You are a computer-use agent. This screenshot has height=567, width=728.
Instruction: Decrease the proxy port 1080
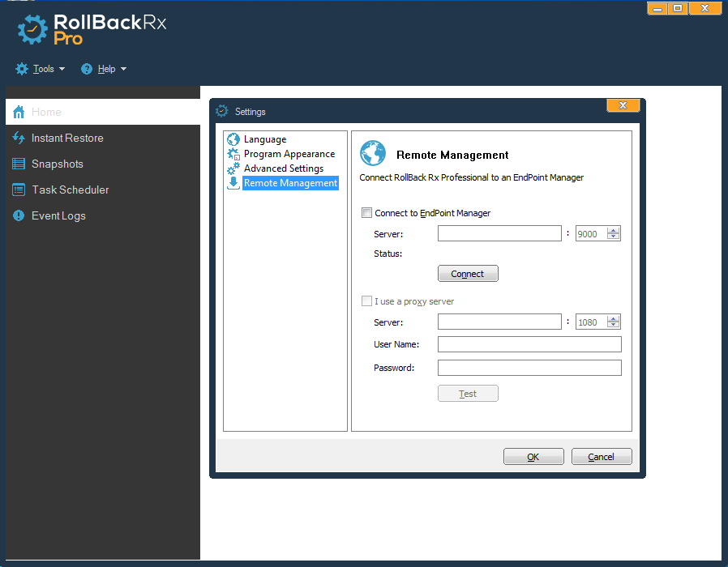click(x=614, y=325)
